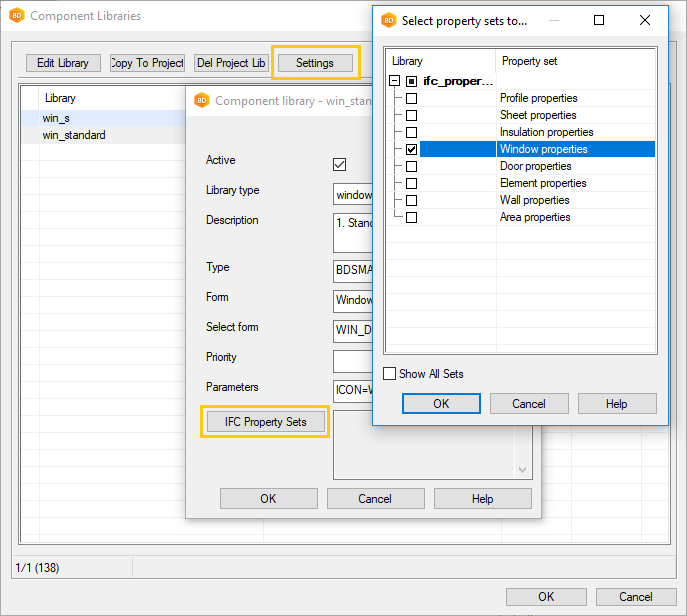Click the Settings button in Component Libraries
This screenshot has height=616, width=687.
coord(315,63)
